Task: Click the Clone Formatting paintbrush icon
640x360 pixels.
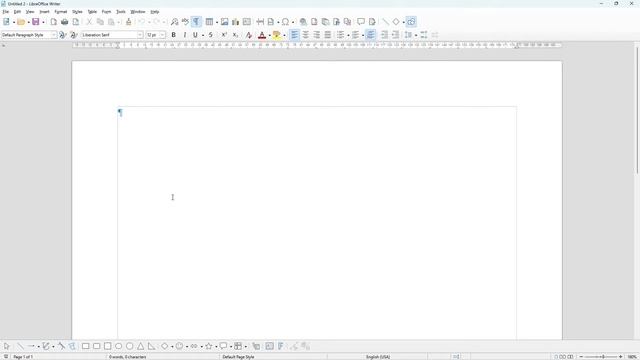Action: pyautogui.click(x=129, y=22)
